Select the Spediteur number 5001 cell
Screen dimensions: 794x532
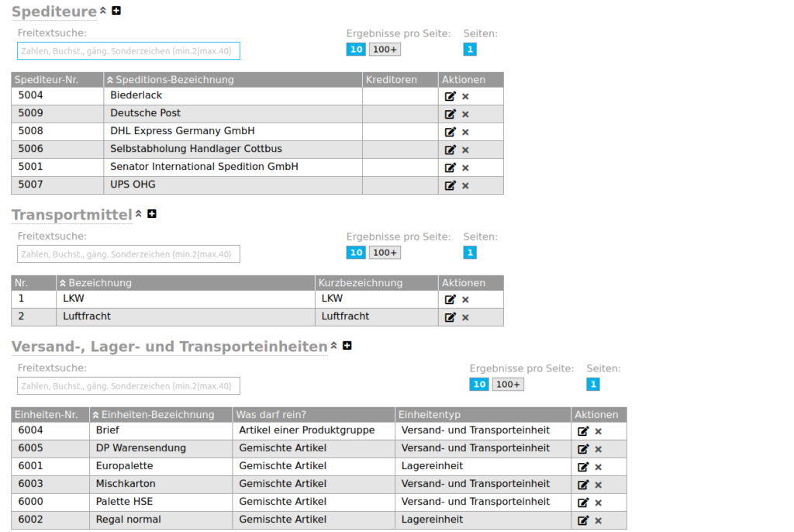57,168
